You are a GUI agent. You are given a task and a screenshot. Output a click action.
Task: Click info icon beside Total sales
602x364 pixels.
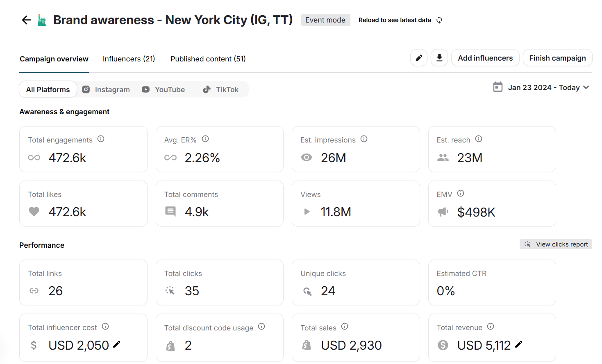tap(345, 326)
